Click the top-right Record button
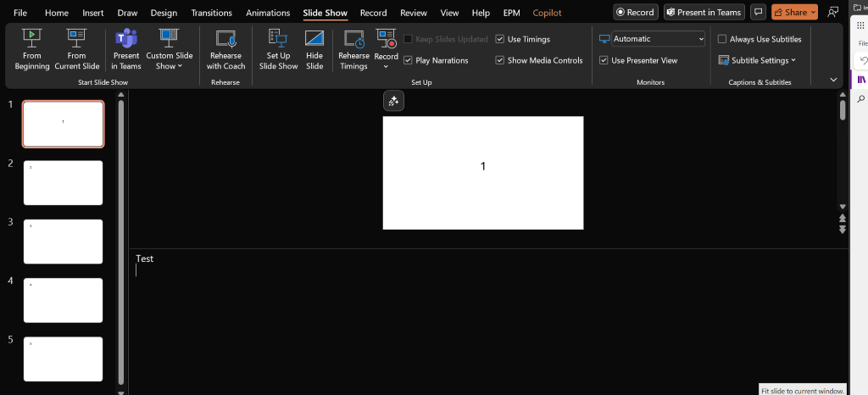Image resolution: width=868 pixels, height=395 pixels. coord(636,12)
